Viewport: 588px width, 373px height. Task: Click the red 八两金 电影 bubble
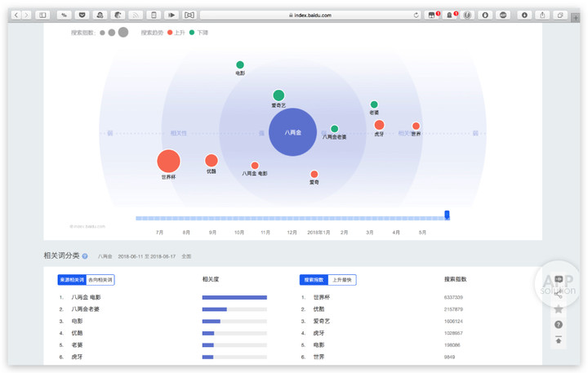click(255, 166)
